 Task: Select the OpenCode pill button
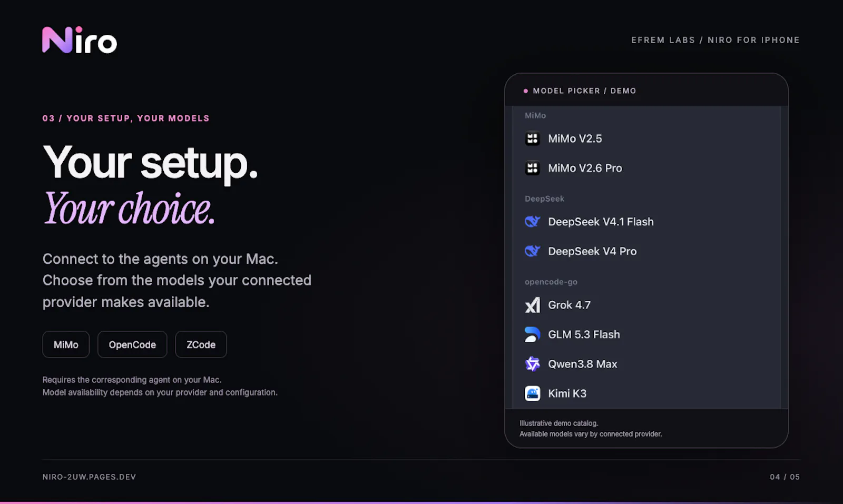click(132, 344)
